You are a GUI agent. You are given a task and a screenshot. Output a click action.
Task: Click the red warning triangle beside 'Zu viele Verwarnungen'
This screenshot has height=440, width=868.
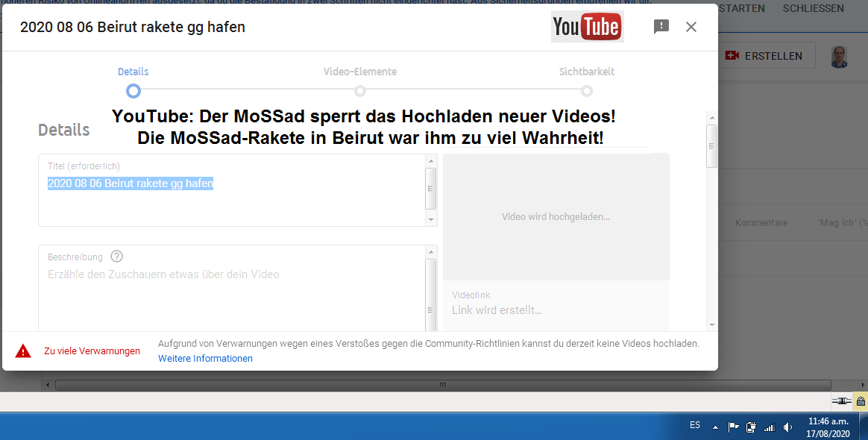coord(22,351)
